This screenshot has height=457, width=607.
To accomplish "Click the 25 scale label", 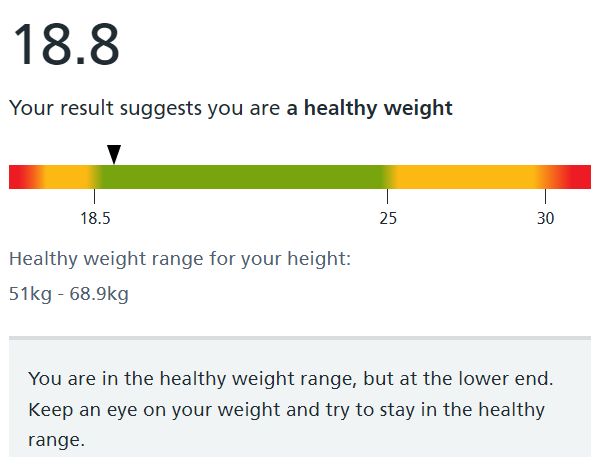I will [x=388, y=218].
